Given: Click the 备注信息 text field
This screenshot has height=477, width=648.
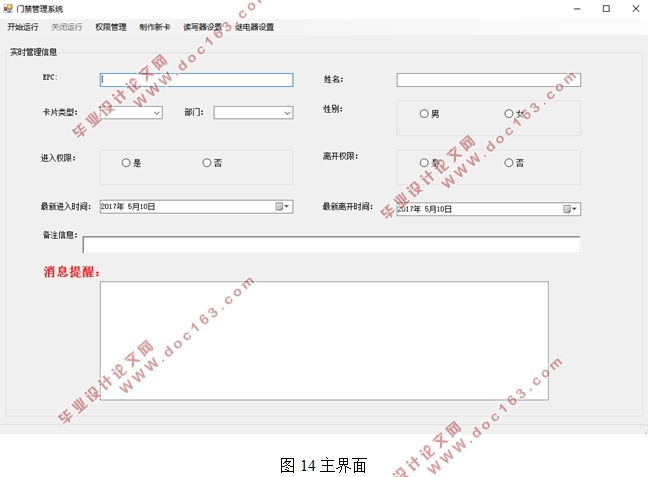Looking at the screenshot, I should 331,245.
